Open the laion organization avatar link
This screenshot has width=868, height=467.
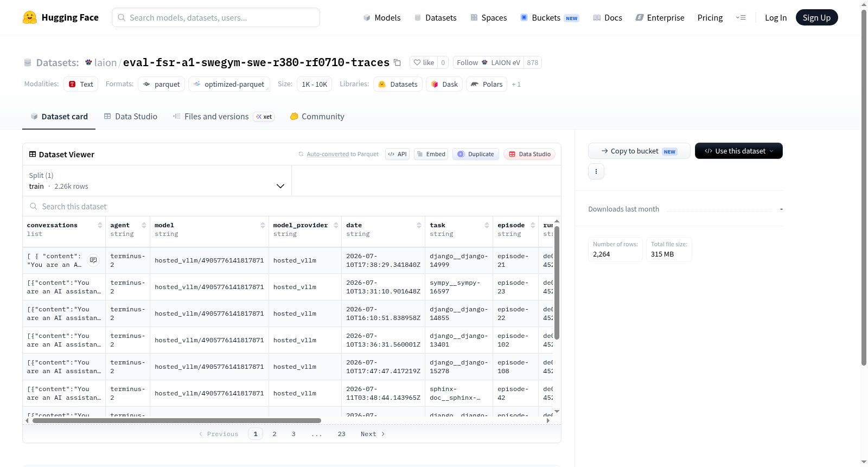pos(88,62)
